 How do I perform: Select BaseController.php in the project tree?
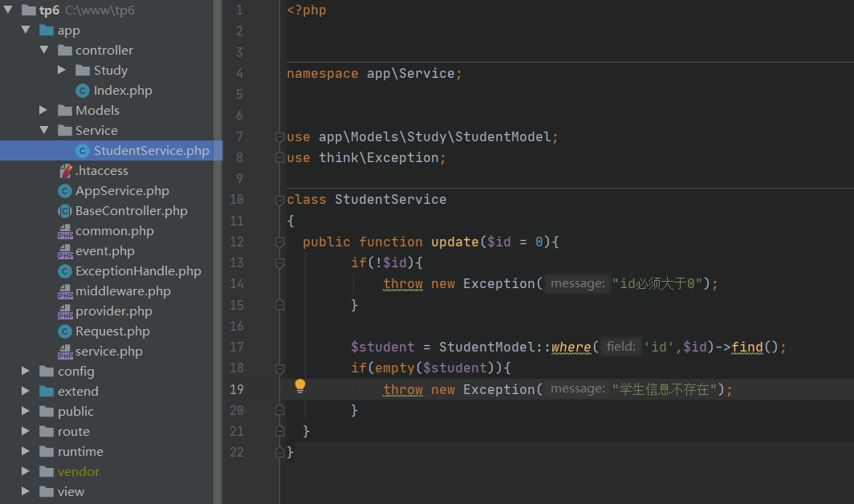pos(132,211)
